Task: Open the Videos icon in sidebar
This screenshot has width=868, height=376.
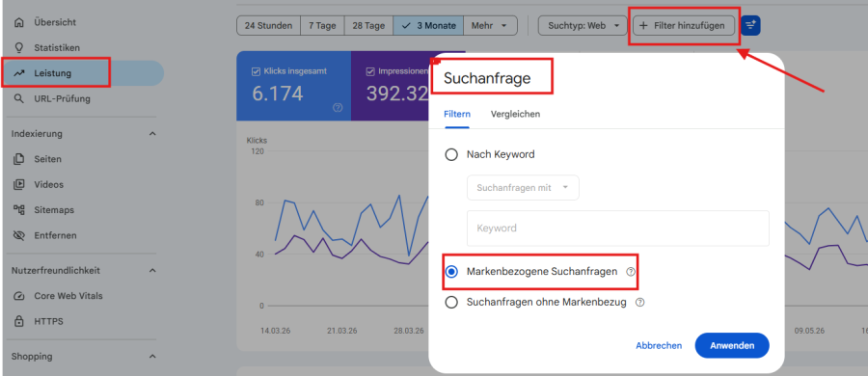Action: [19, 185]
